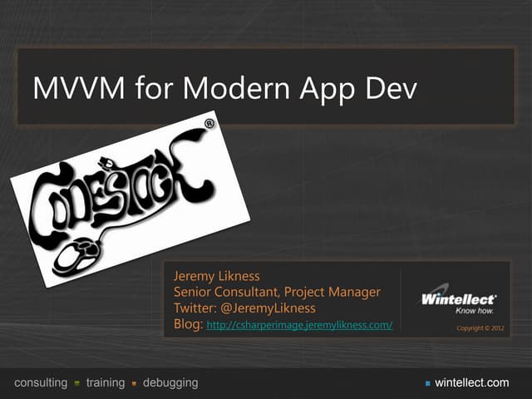The height and width of the screenshot is (399, 532).
Task: Click the 'debugging' footer text
Action: click(170, 382)
